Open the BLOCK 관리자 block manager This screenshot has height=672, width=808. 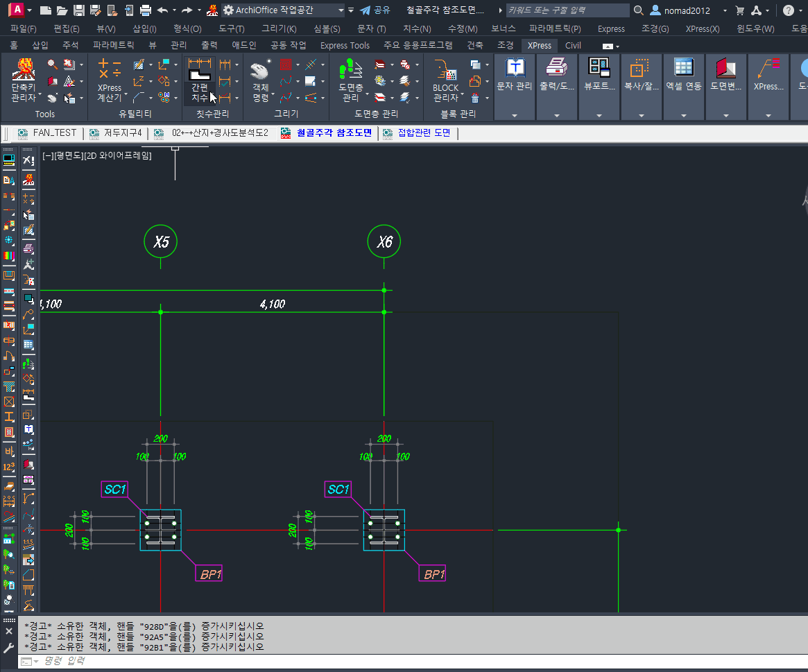click(x=446, y=80)
